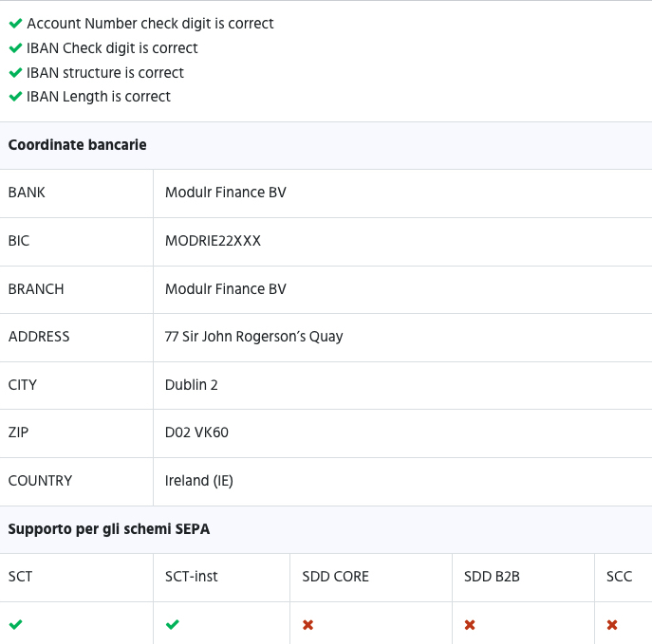Select text 'IBAN Length is correct'
The image size is (652, 644).
[x=99, y=97]
